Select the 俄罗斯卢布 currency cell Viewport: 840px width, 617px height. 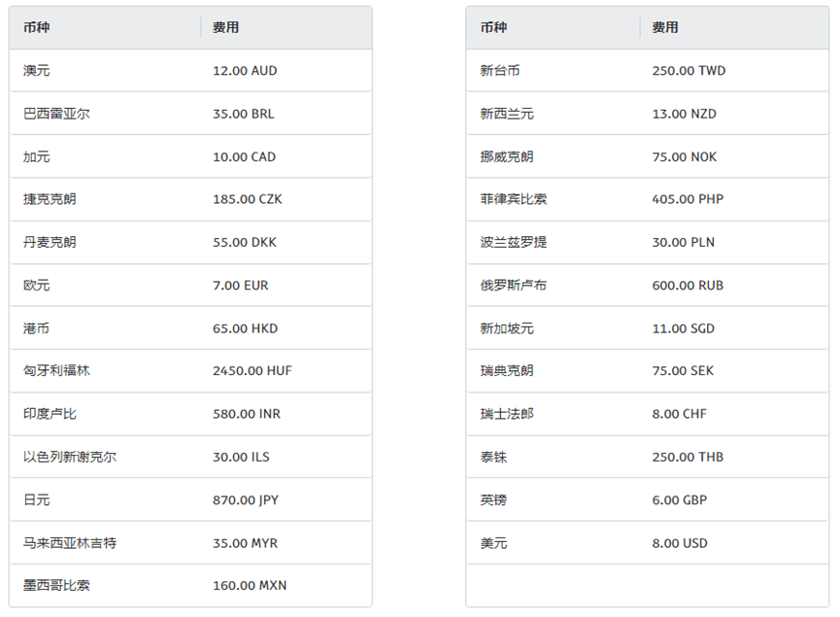pyautogui.click(x=513, y=286)
